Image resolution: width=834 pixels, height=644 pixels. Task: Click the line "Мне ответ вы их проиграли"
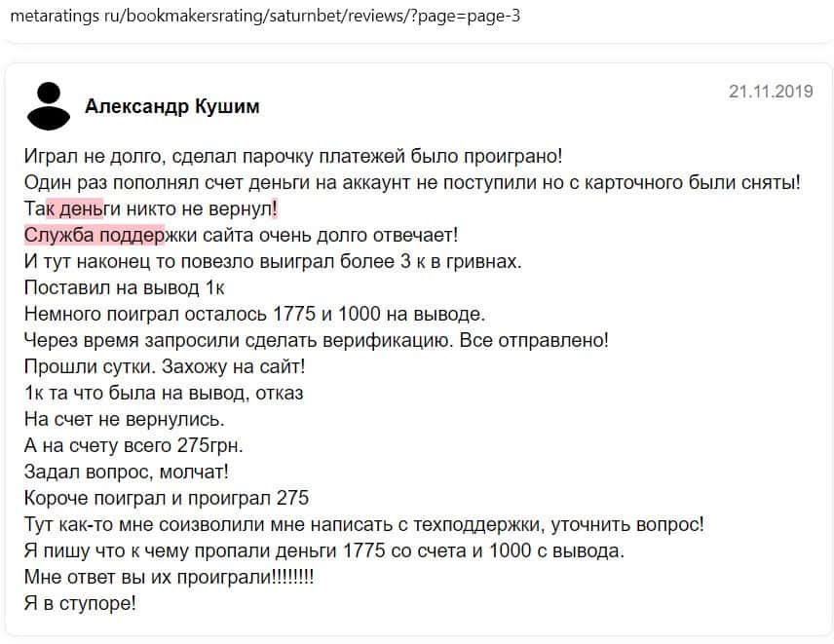169,578
